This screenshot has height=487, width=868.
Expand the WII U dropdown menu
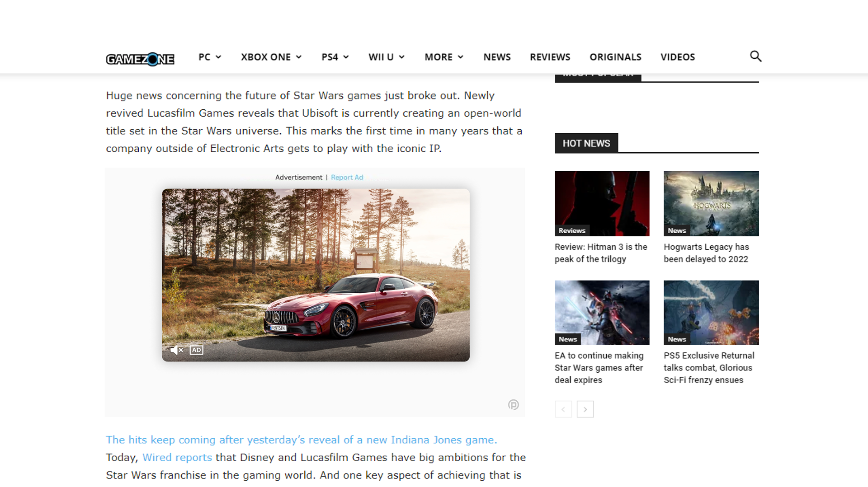(x=387, y=57)
